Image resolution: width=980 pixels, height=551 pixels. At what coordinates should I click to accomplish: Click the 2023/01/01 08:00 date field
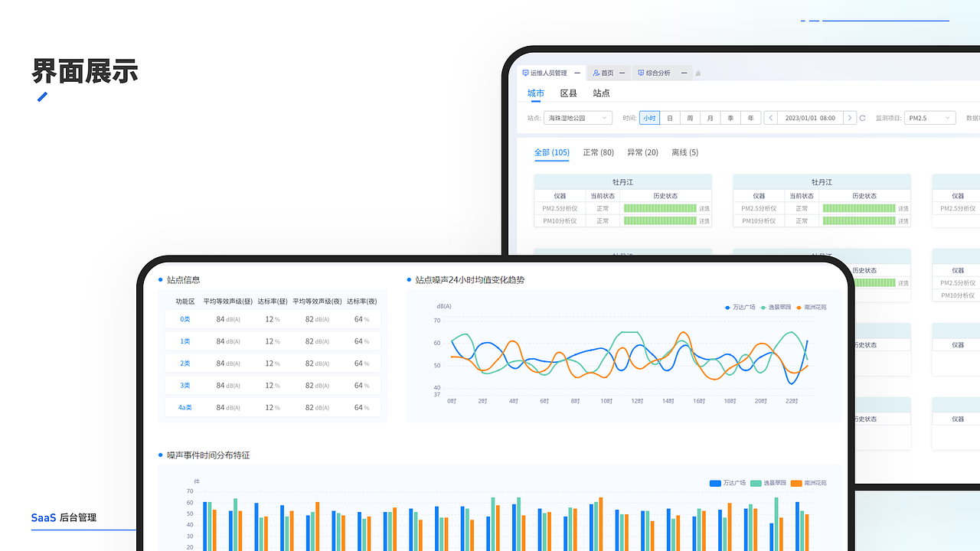810,118
